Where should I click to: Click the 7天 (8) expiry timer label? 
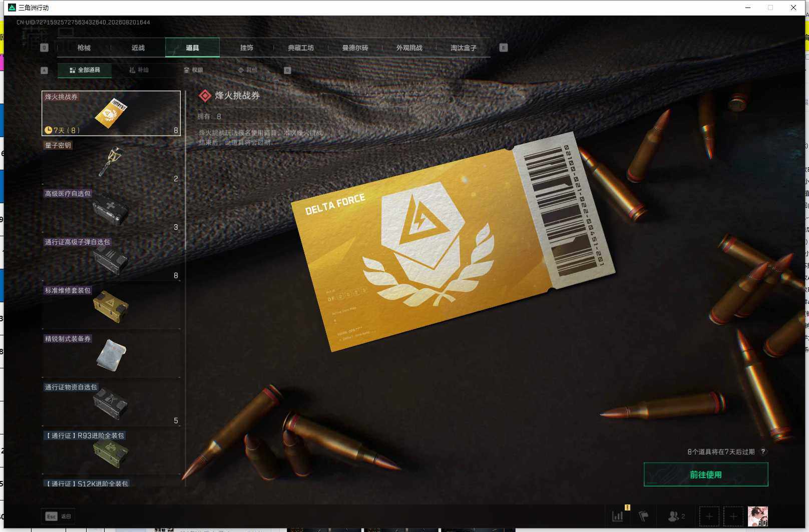[62, 130]
